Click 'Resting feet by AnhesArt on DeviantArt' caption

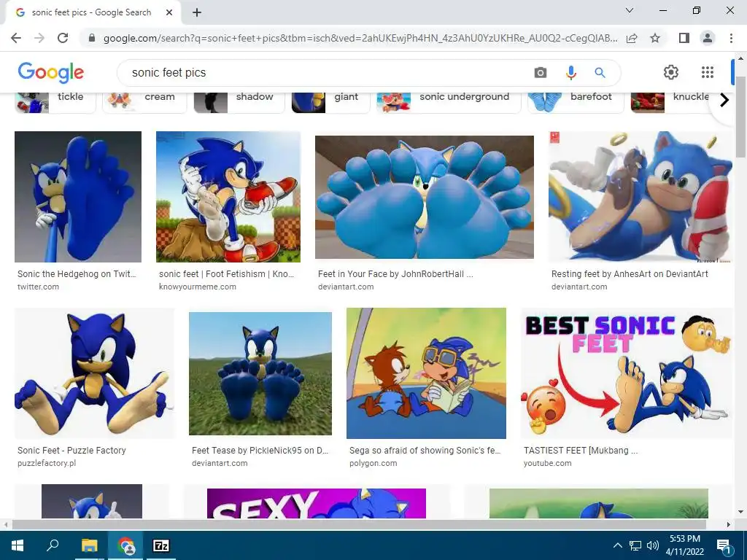pos(630,274)
